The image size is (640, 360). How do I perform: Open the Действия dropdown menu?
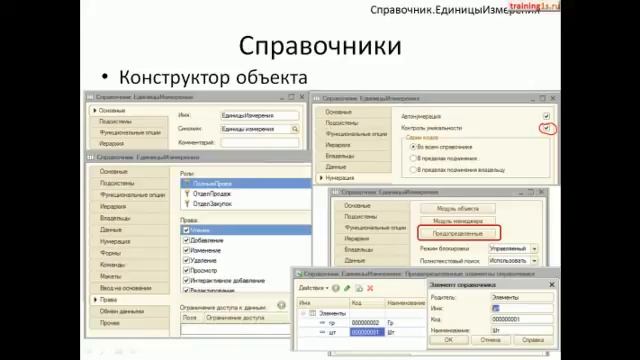tap(313, 288)
